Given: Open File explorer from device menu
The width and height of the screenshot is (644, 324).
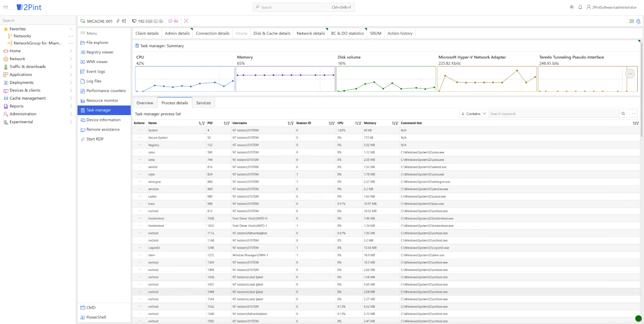Looking at the screenshot, I should pos(104,43).
